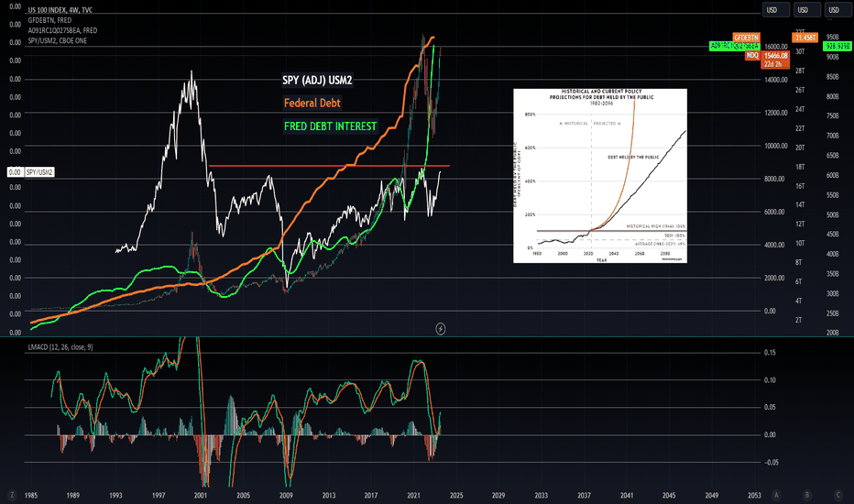
Task: Select the red horizontal line on the chart
Action: pyautogui.click(x=329, y=166)
